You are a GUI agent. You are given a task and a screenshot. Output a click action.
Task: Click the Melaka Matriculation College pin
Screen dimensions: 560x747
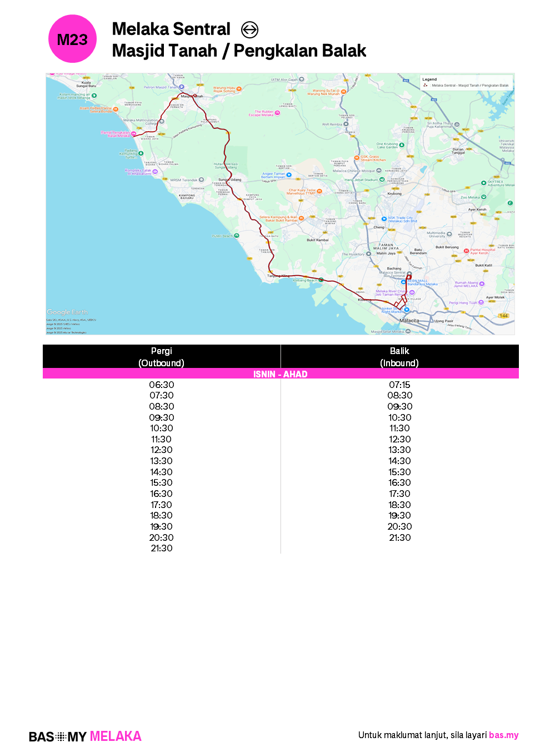point(162,121)
